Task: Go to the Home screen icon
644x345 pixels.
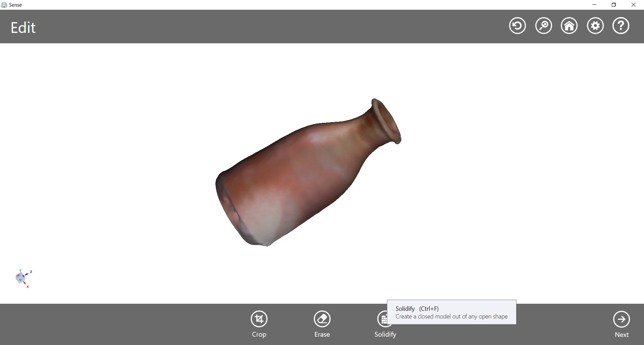Action: 569,26
